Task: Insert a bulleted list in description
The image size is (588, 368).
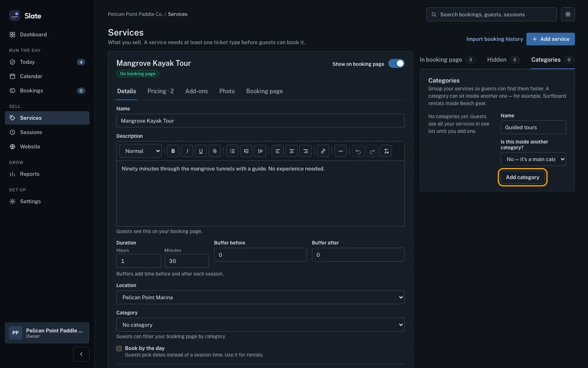Action: coord(232,151)
